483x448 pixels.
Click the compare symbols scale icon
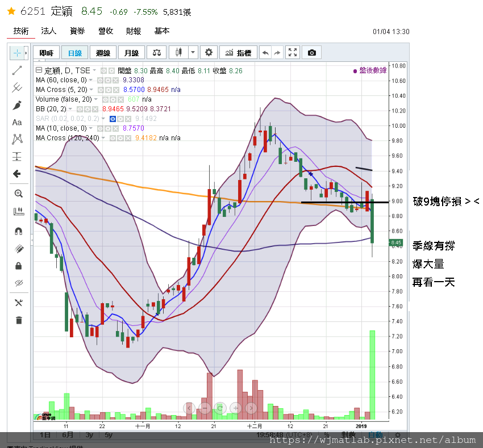pyautogui.click(x=157, y=52)
